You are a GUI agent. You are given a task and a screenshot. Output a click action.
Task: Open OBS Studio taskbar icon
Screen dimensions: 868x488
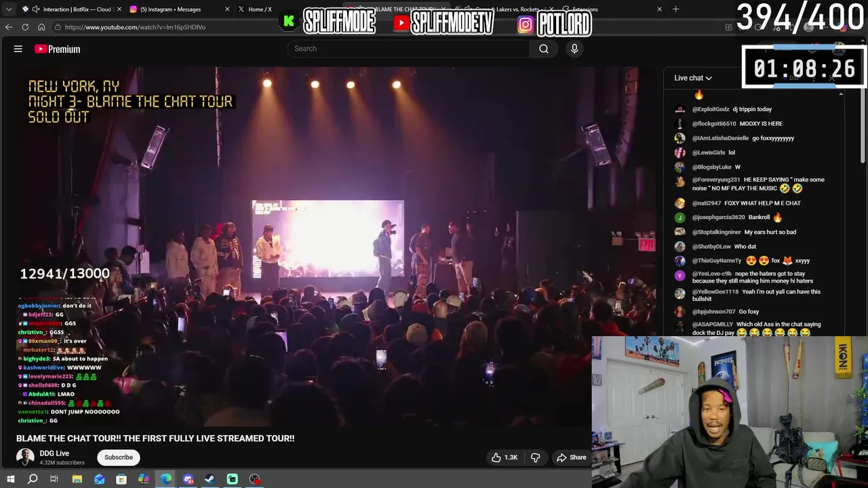pyautogui.click(x=254, y=479)
